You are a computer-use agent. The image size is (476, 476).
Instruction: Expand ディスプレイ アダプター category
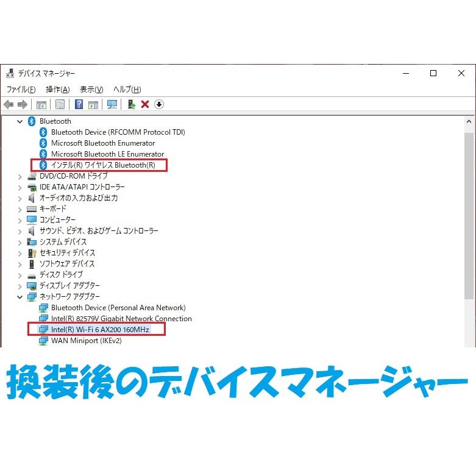click(20, 286)
